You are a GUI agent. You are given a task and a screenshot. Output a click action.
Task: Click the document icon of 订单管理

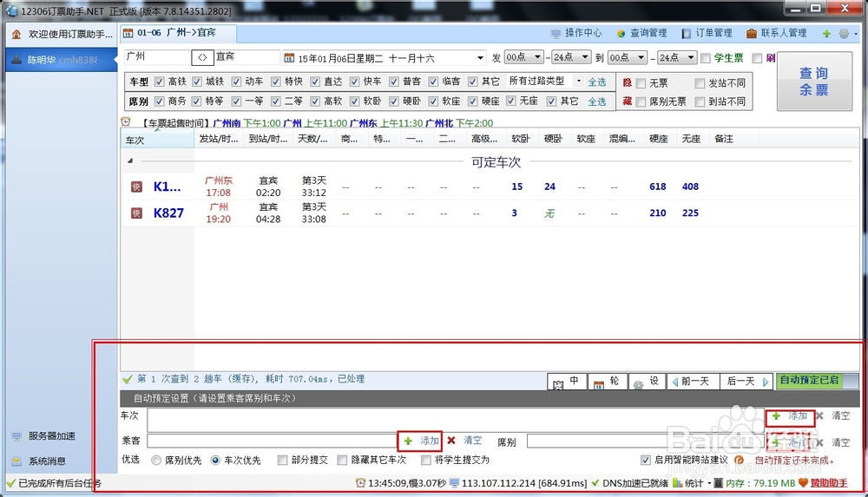pos(687,34)
